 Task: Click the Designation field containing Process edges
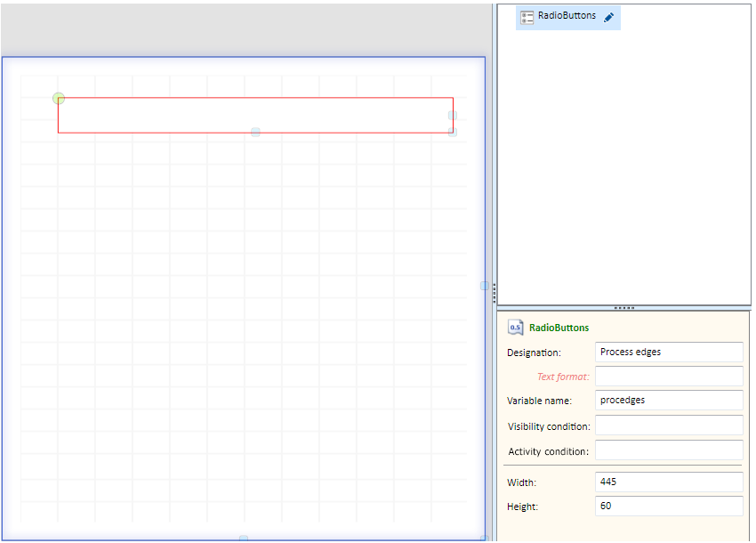click(x=669, y=352)
